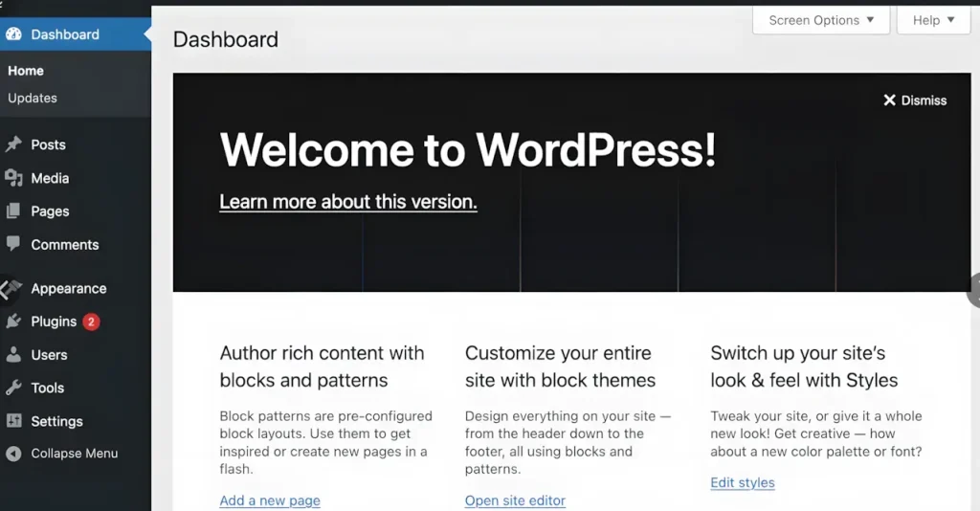Image resolution: width=980 pixels, height=511 pixels.
Task: Click the 'Design everything on your site' paragraph
Action: click(x=568, y=442)
